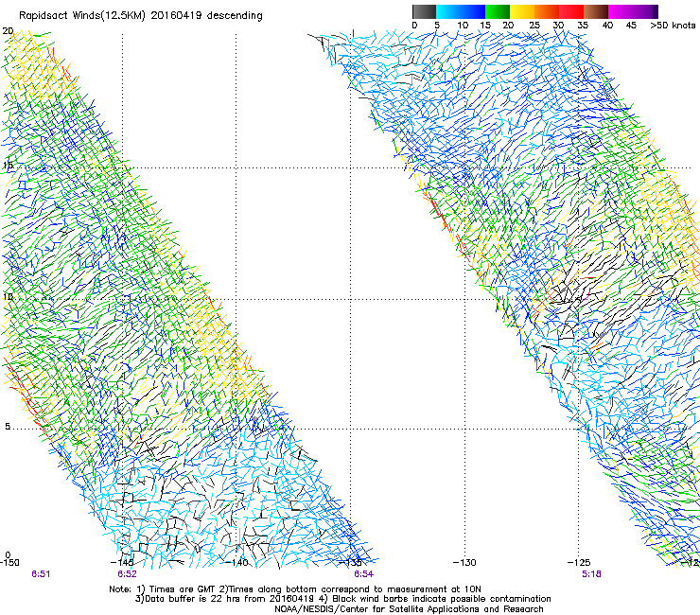The width and height of the screenshot is (700, 615).
Task: Click the green 15-20 knots legend swatch
Action: 498,11
